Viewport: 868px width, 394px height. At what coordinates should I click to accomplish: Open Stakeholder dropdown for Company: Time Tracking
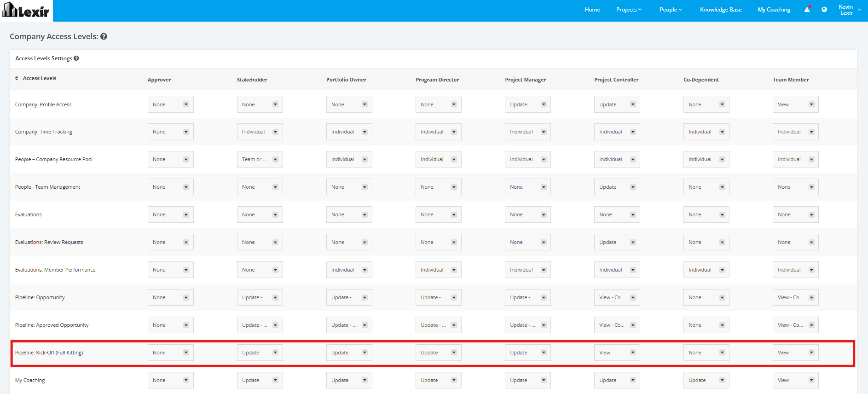[260, 132]
